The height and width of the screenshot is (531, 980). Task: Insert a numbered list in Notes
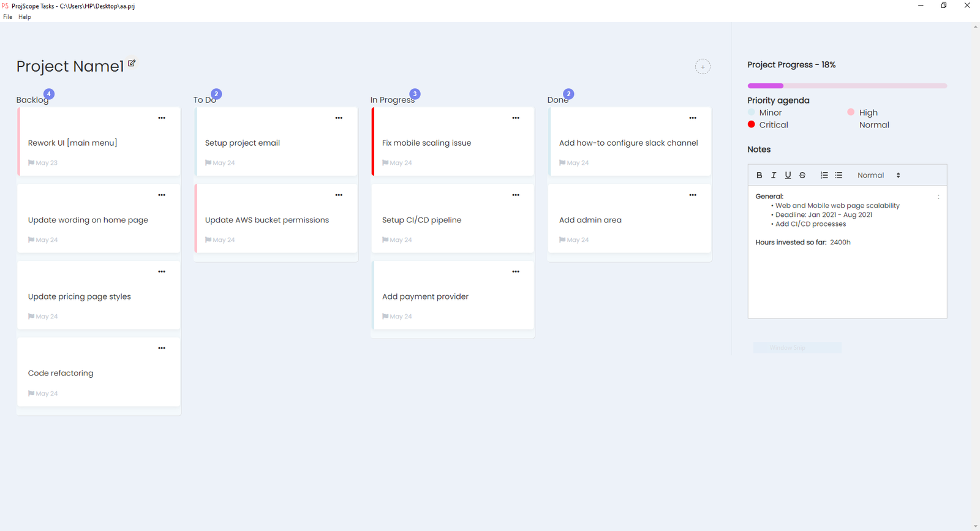pyautogui.click(x=824, y=175)
